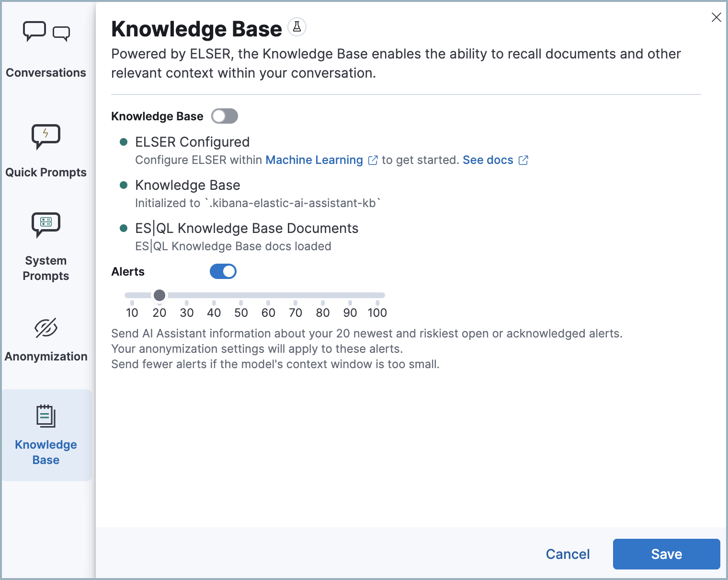Click the experimental beaker icon beside the title
728x580 pixels.
coord(297,27)
